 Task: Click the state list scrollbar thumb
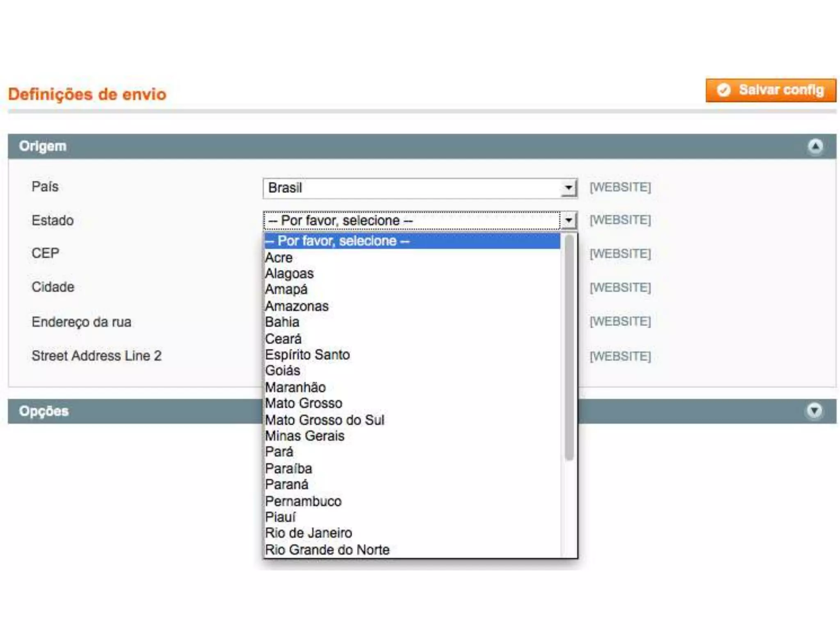[x=569, y=347]
